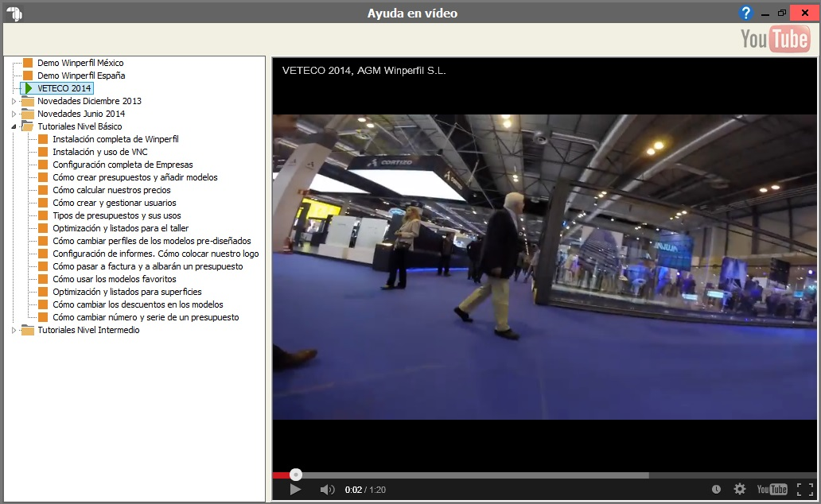Mute the video with the speaker icon
The image size is (821, 504).
click(x=327, y=490)
